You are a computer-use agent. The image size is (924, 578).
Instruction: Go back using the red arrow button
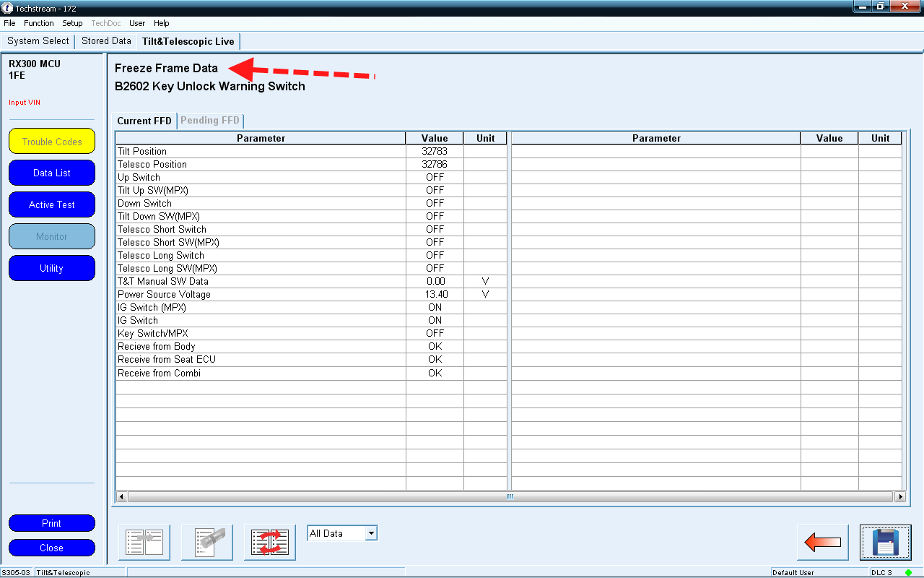823,543
